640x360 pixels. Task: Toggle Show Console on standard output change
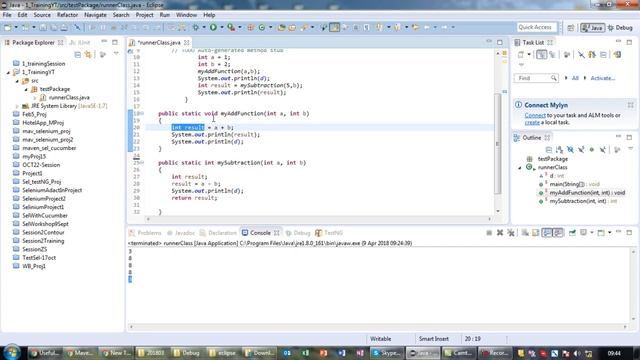[x=547, y=233]
